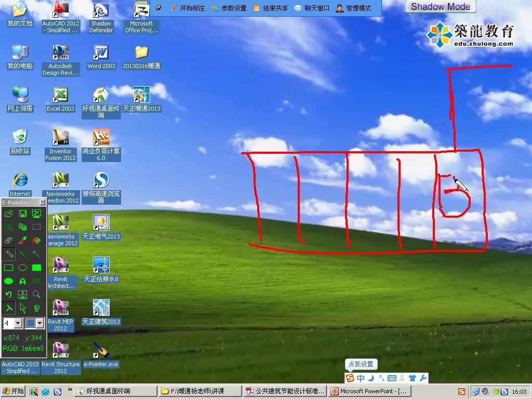Image resolution: width=532 pixels, height=399 pixels.
Task: Click the undo arrow in E-Pointer
Action: tap(8, 295)
